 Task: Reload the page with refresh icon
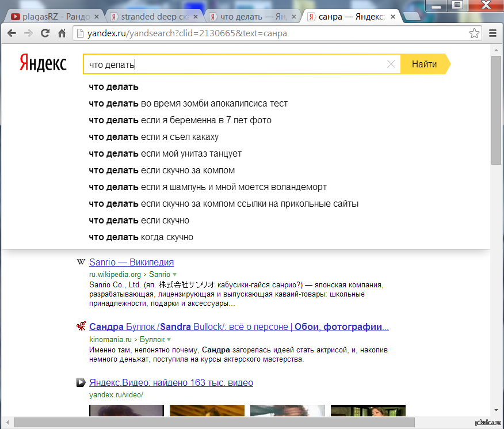point(45,33)
